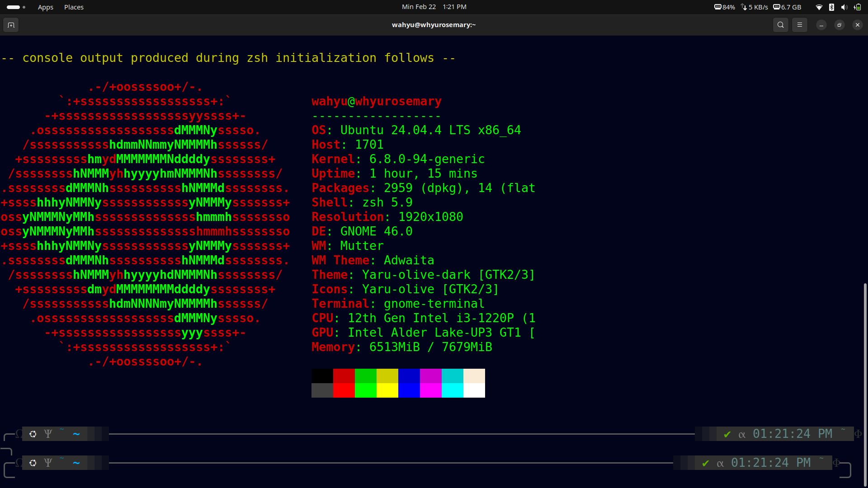Click the Bluetooth tray icon
This screenshot has width=868, height=488.
coord(831,7)
